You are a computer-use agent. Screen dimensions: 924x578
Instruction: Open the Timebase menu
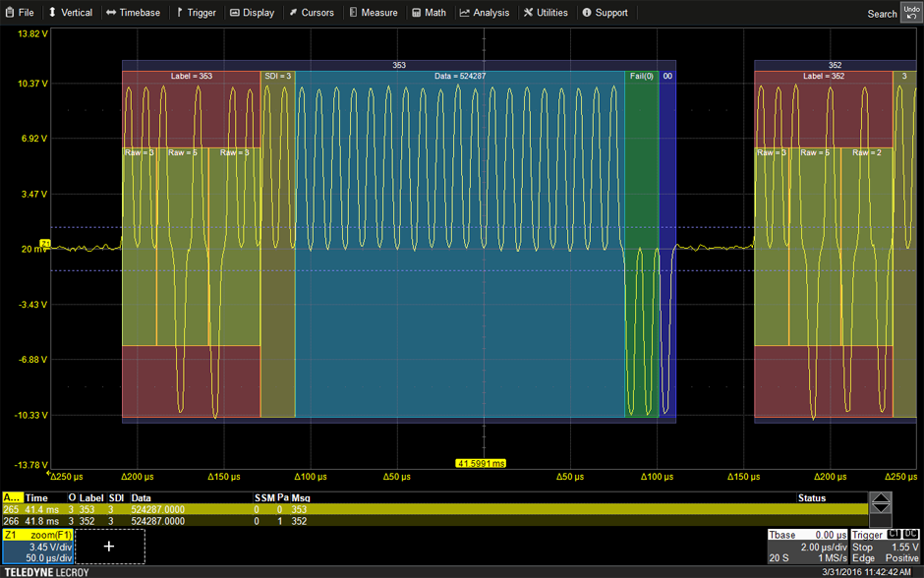133,13
